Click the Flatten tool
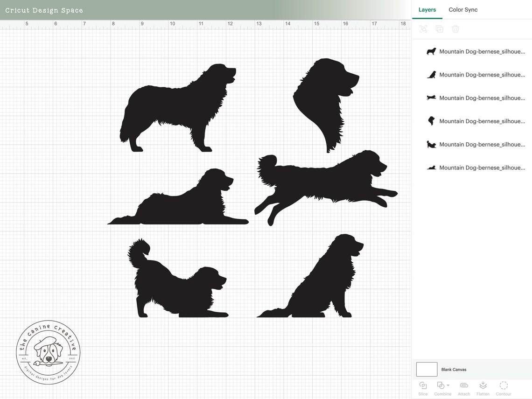This screenshot has height=399, width=532. click(x=483, y=388)
